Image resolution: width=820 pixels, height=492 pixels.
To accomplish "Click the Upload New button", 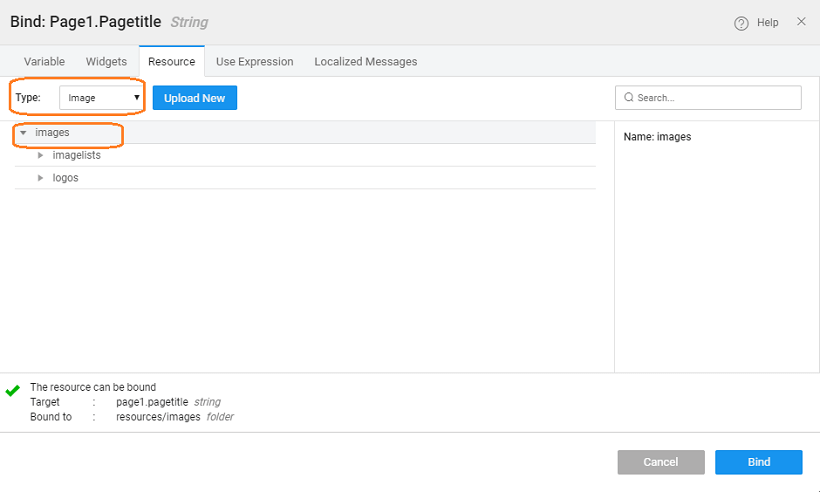I will pyautogui.click(x=194, y=98).
